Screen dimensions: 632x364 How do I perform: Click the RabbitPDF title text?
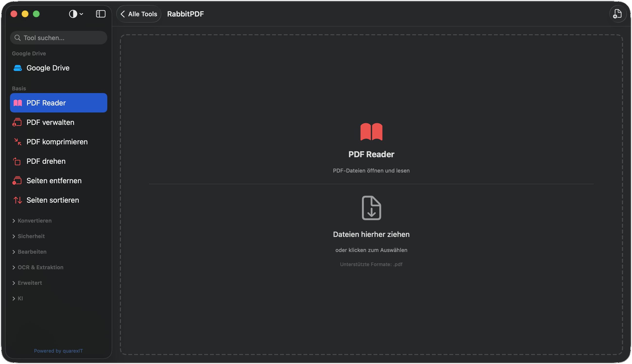(x=185, y=14)
